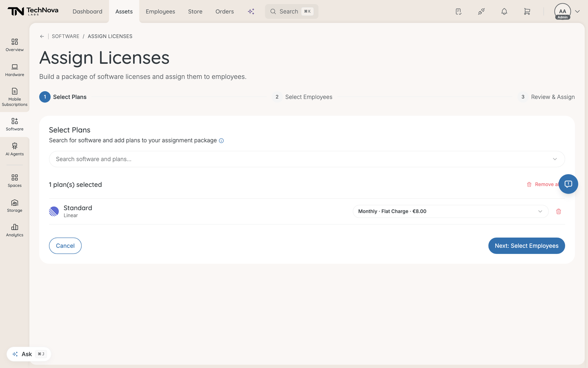Click the TechNova Labs logo
The image size is (588, 368).
click(x=33, y=11)
